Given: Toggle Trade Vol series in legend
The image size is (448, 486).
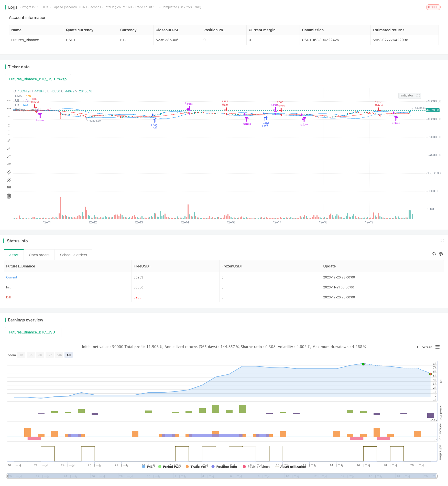Looking at the screenshot, I should [196, 467].
